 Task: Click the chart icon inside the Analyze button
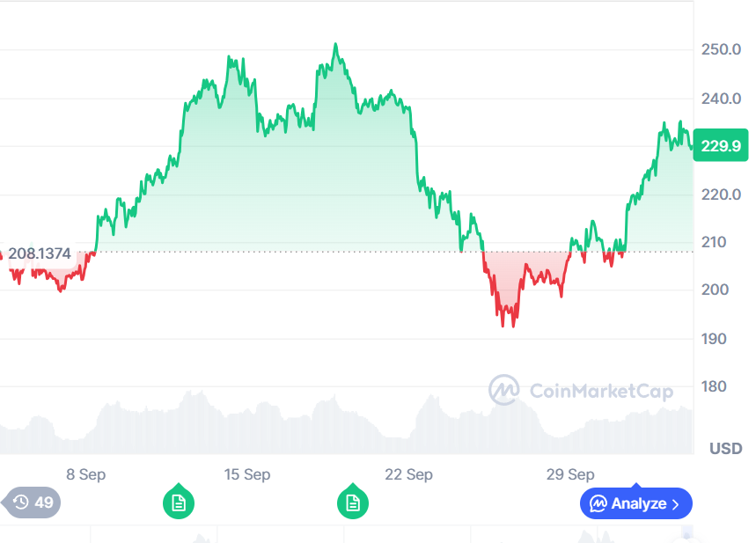(x=598, y=504)
